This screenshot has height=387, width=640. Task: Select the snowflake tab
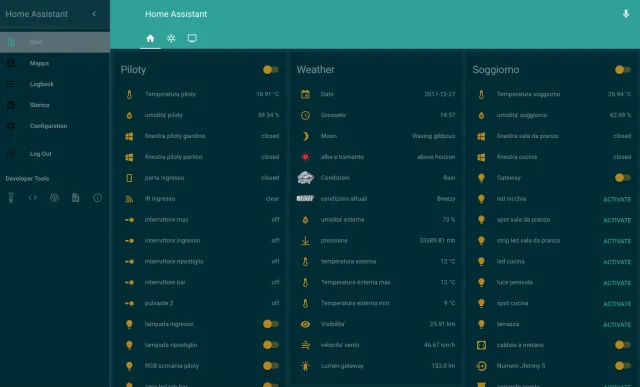[171, 38]
